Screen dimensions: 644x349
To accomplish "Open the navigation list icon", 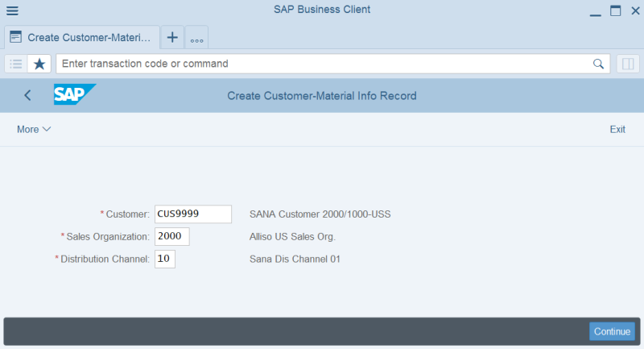I will click(x=16, y=64).
